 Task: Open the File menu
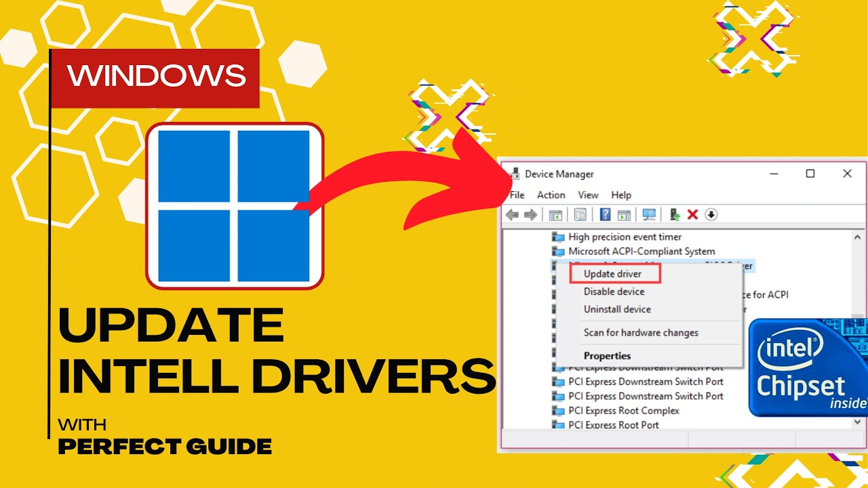(517, 195)
